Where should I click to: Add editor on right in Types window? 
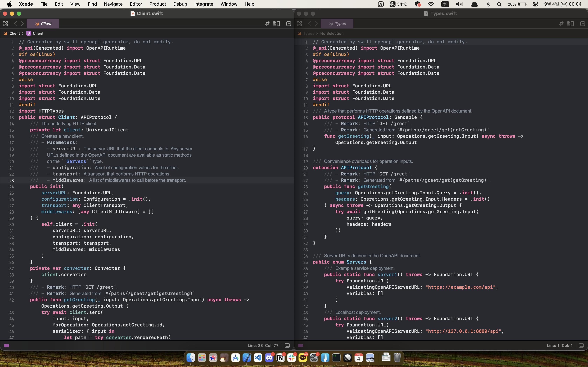pos(582,24)
